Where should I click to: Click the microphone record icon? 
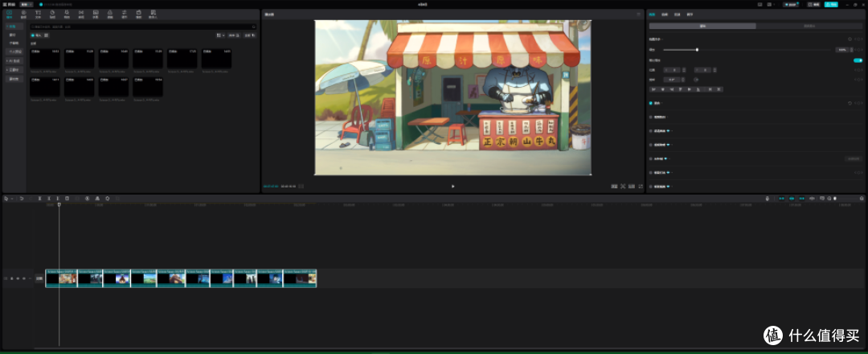[768, 199]
